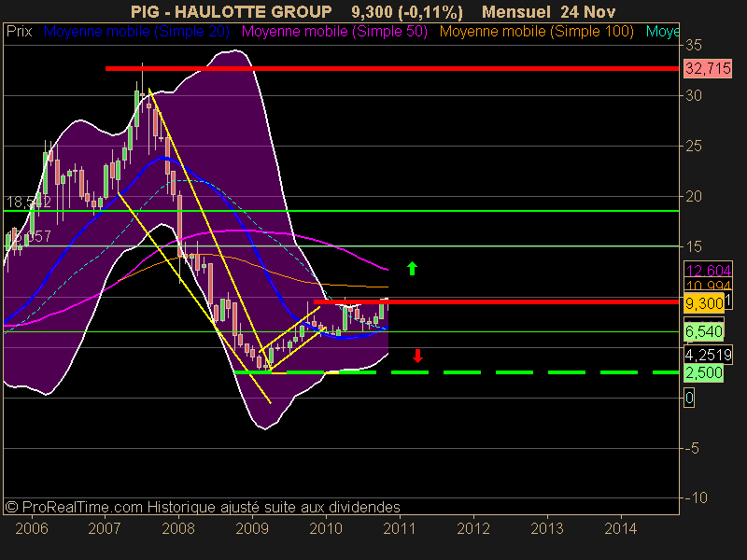Click the 25 price axis label
Screen dimensions: 747x560
[694, 147]
